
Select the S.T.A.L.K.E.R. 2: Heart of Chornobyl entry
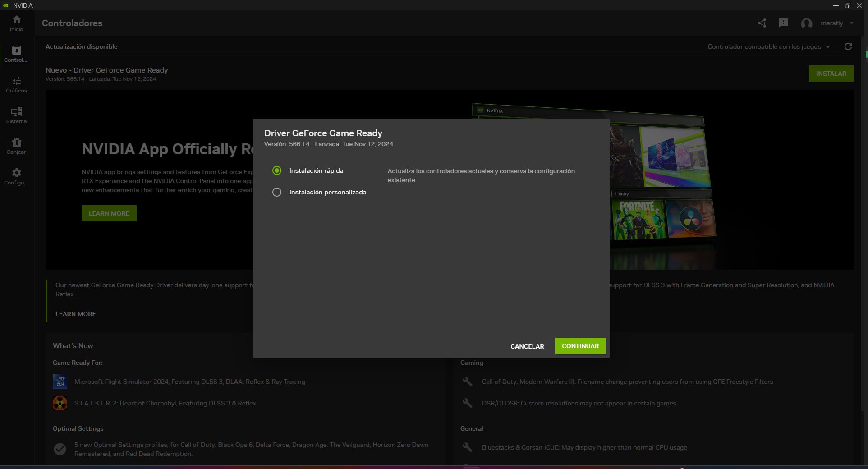tap(165, 403)
